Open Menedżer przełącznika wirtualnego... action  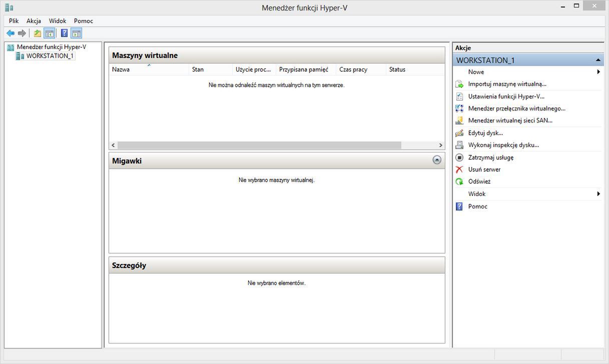click(x=517, y=108)
